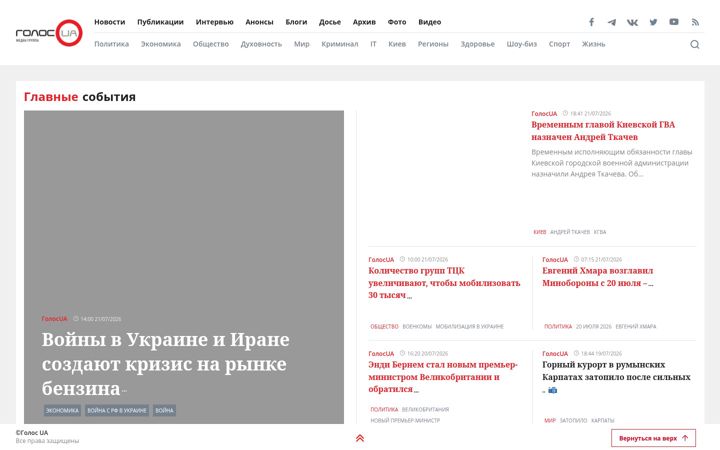The width and height of the screenshot is (720, 450).
Task: Select the Шоу-биз category
Action: pyautogui.click(x=522, y=44)
